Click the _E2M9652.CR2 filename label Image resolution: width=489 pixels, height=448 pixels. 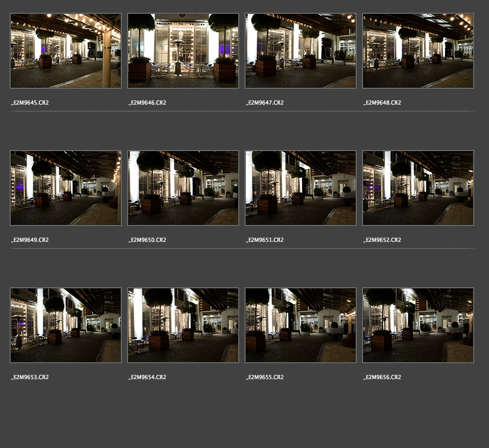coord(382,240)
